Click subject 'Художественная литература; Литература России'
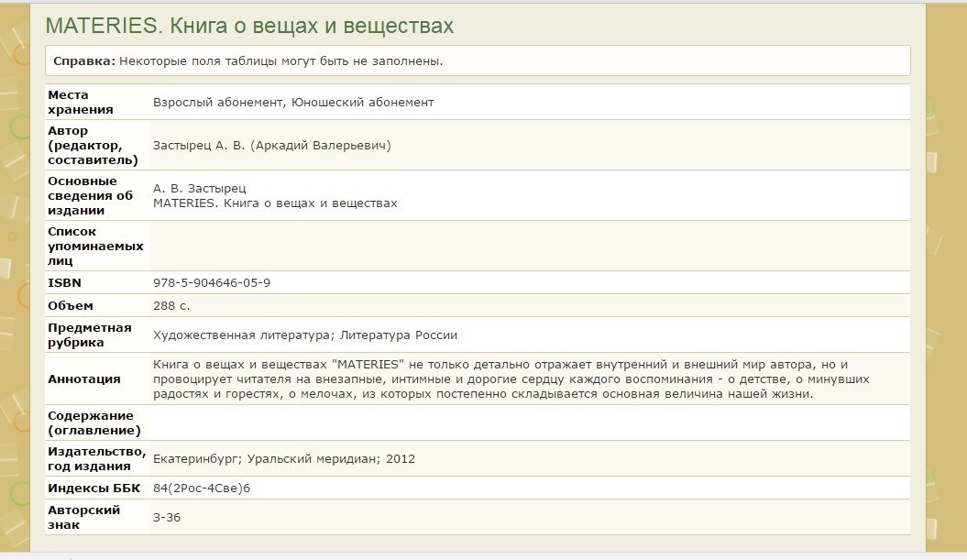 [x=305, y=335]
